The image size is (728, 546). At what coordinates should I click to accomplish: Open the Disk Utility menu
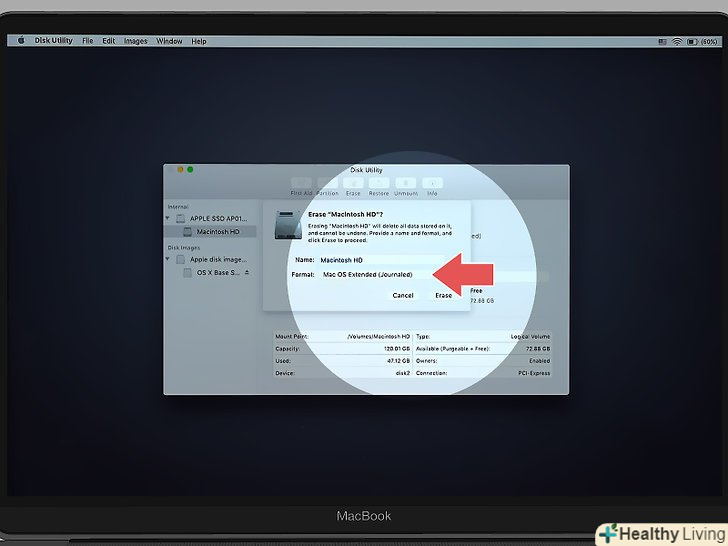[x=53, y=40]
